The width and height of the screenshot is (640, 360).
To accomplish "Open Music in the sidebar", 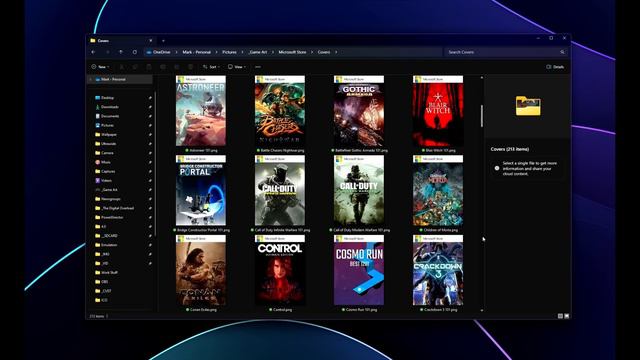I will click(105, 162).
